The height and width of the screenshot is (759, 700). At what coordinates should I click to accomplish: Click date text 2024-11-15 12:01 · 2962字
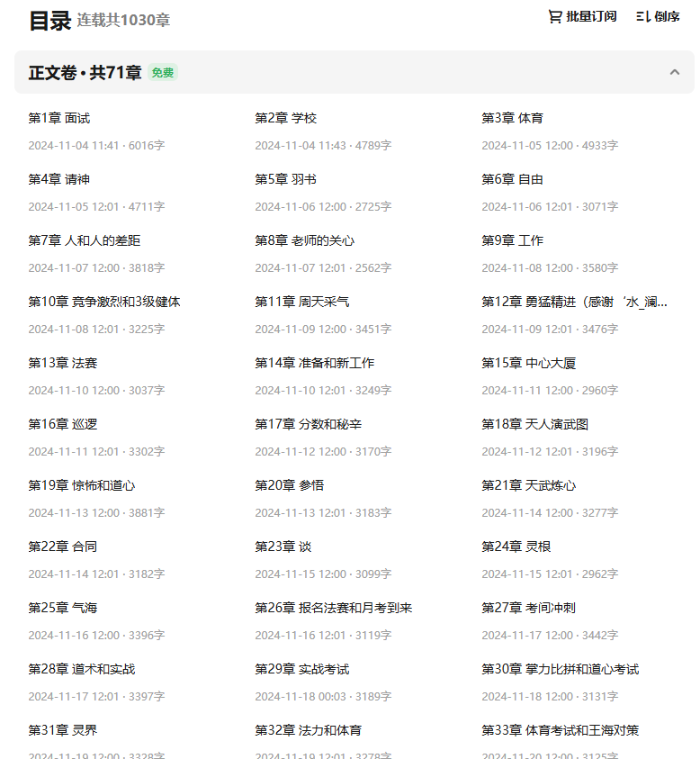click(550, 574)
